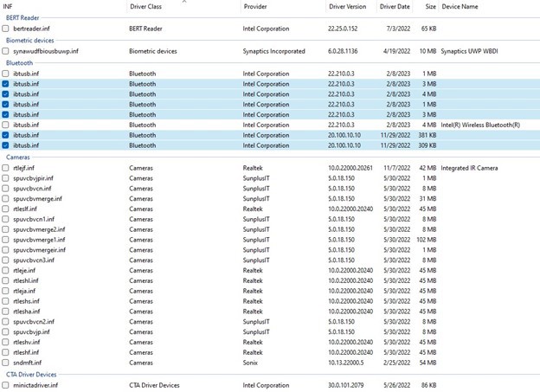
Task: Uncheck the 309 KB ibtusb.inf driver
Action: (x=6, y=145)
